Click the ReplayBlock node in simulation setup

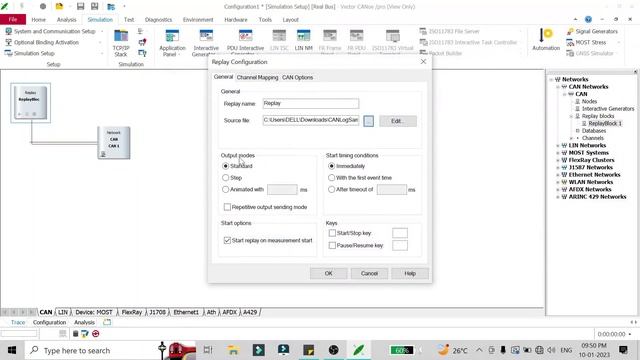click(31, 103)
